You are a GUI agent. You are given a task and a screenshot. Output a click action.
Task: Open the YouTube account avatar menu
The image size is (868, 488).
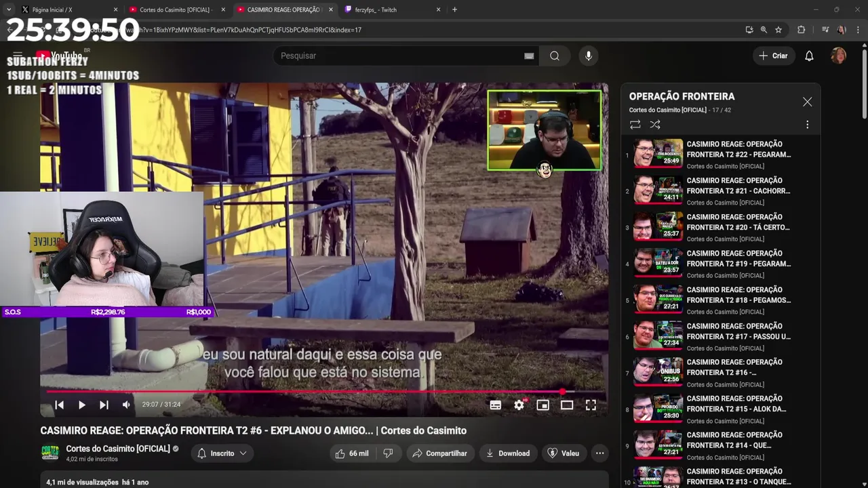click(x=839, y=56)
